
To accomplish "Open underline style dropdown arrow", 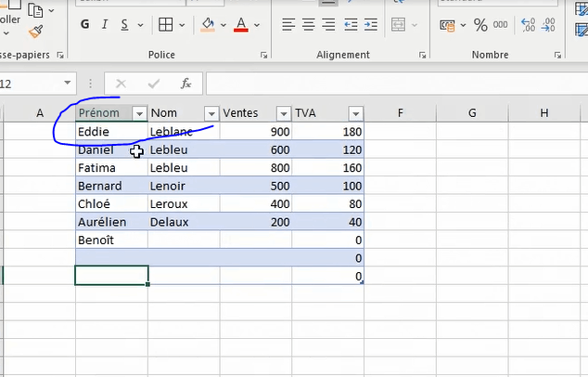I will pyautogui.click(x=141, y=25).
